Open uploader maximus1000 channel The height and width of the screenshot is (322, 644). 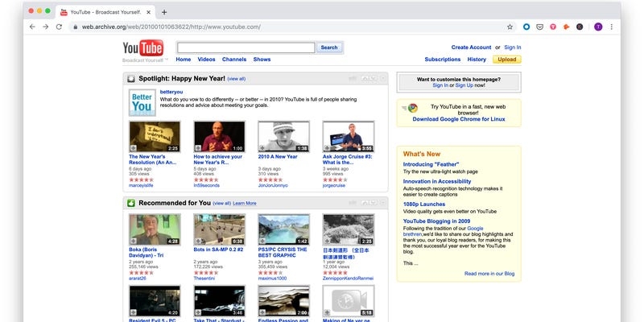pos(272,278)
